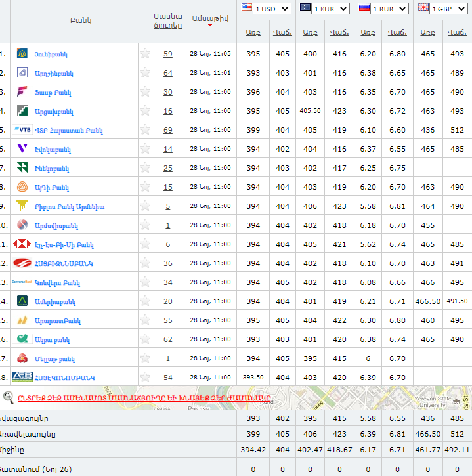This screenshot has height=476, width=472.
Task: Click the Artsakhbank logo icon
Action: (22, 110)
